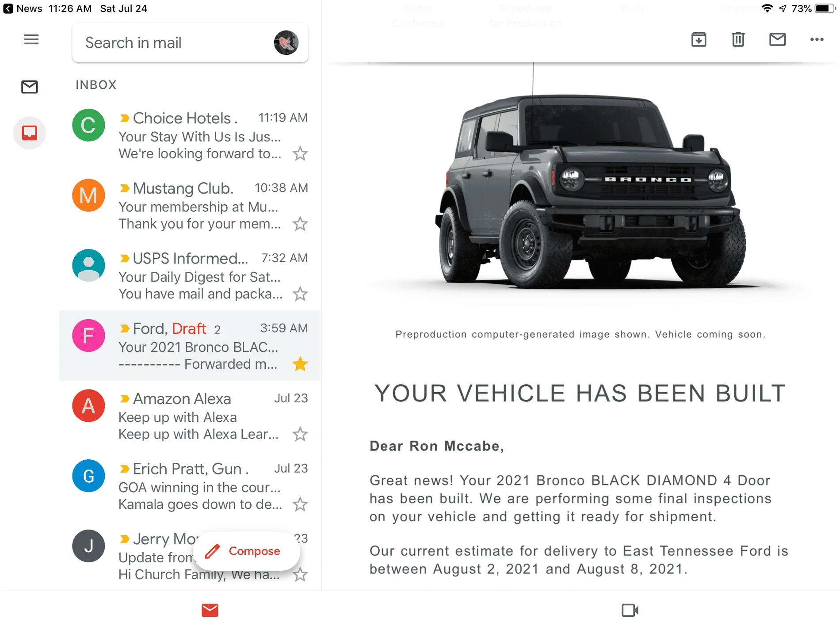
Task: Select the Erich Pratt blue G avatar
Action: click(x=88, y=476)
